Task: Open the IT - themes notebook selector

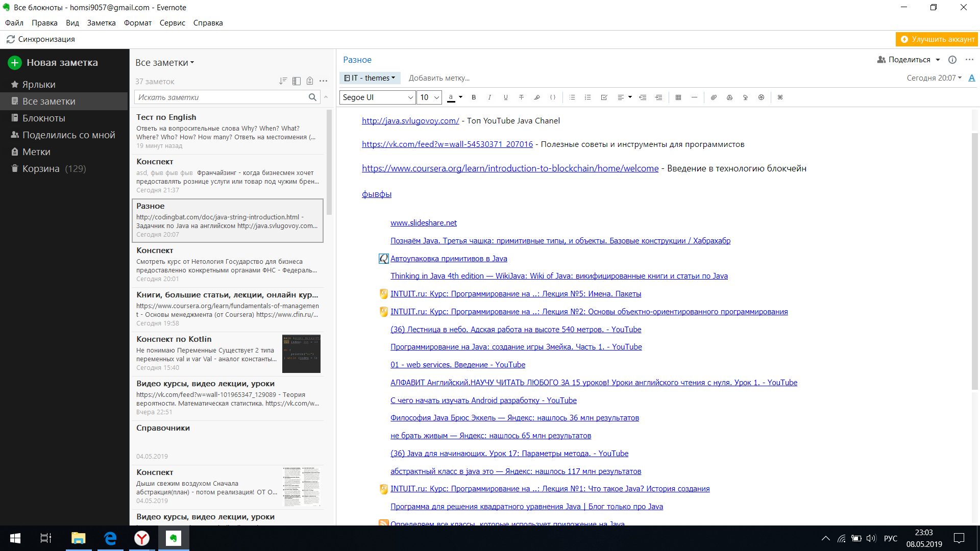Action: coord(370,78)
